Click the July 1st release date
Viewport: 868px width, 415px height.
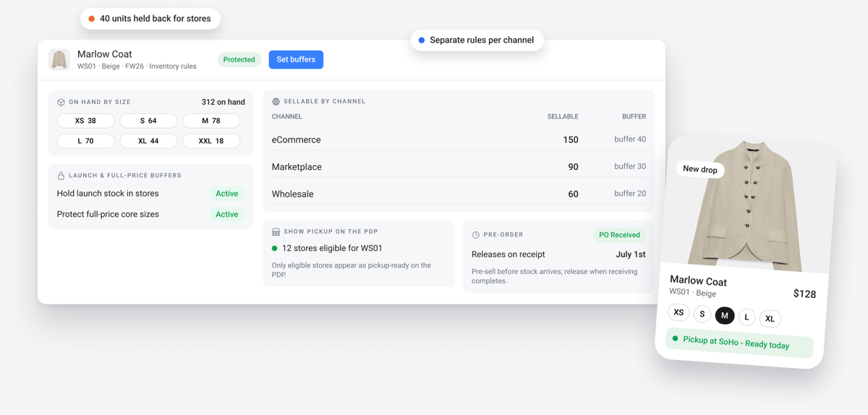pyautogui.click(x=631, y=254)
